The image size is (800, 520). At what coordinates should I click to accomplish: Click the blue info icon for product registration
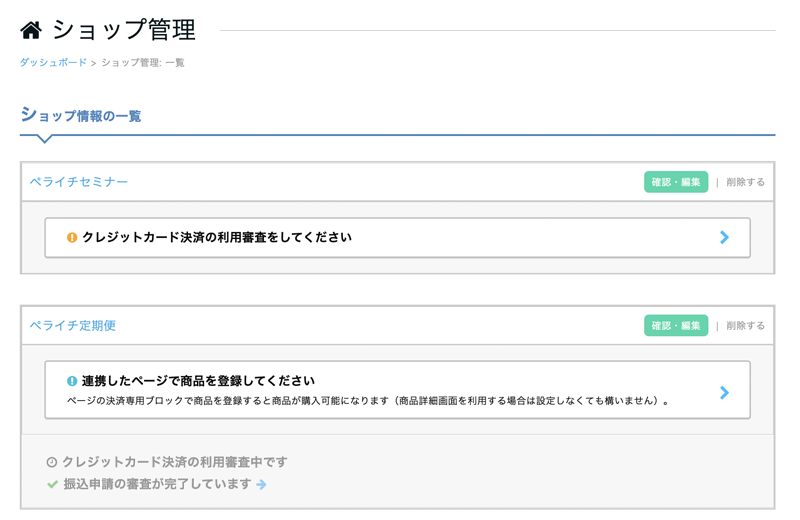[x=72, y=381]
